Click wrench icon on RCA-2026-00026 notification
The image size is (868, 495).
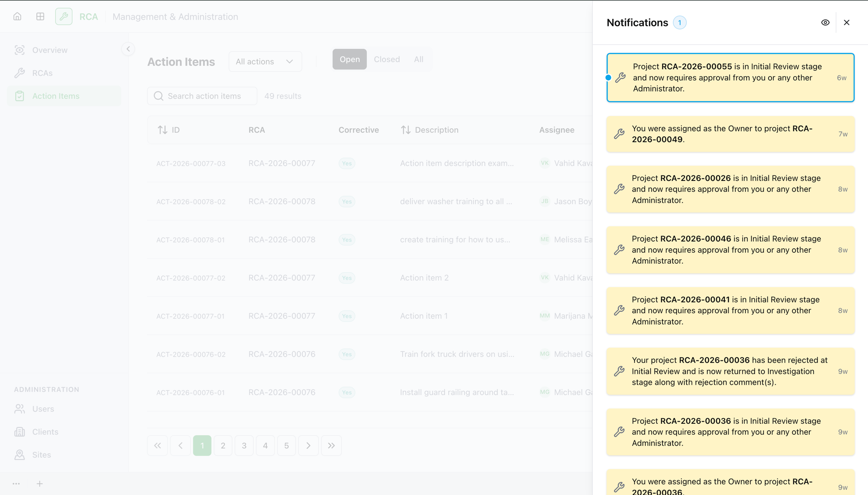click(619, 189)
